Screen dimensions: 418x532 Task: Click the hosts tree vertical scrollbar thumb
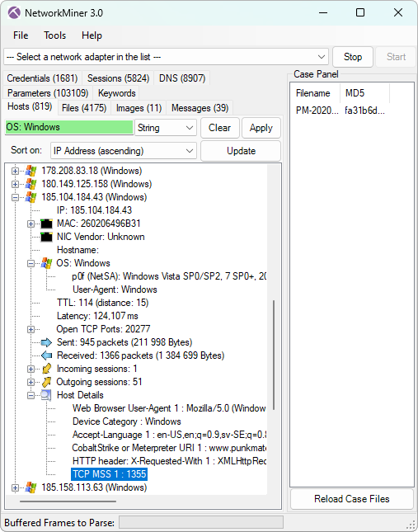coord(274,355)
